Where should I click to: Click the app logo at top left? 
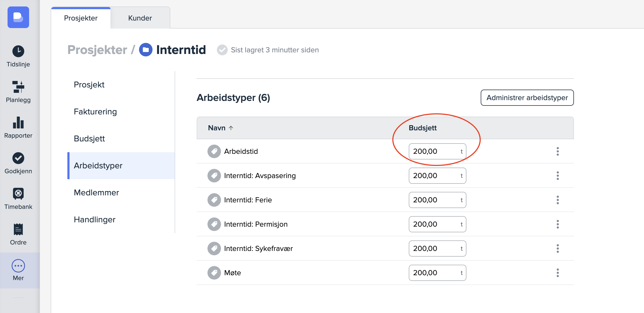click(x=18, y=17)
